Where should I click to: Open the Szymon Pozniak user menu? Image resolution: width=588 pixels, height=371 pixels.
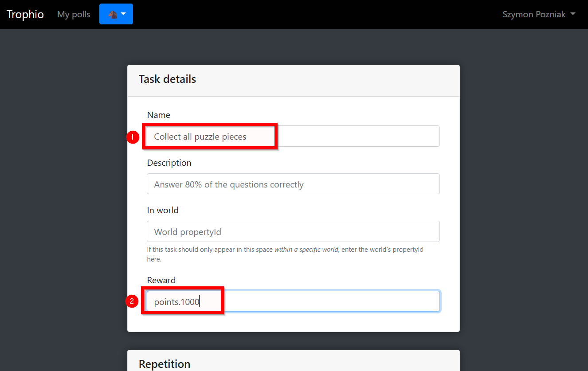[x=538, y=14]
